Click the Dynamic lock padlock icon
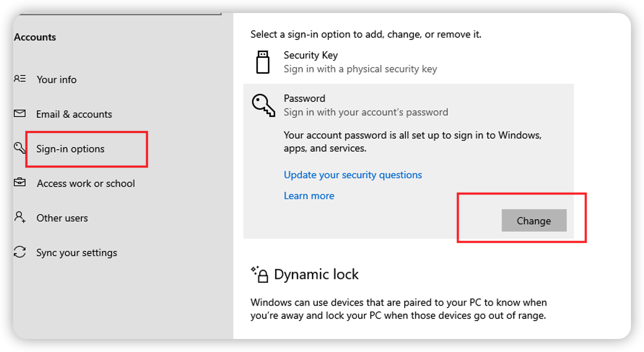The width and height of the screenshot is (644, 352). coord(260,274)
